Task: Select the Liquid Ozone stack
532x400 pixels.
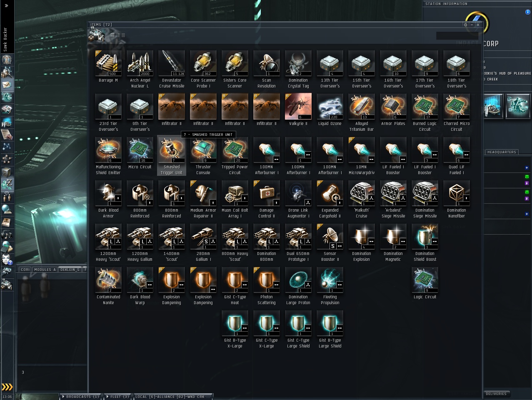Action: pyautogui.click(x=330, y=107)
